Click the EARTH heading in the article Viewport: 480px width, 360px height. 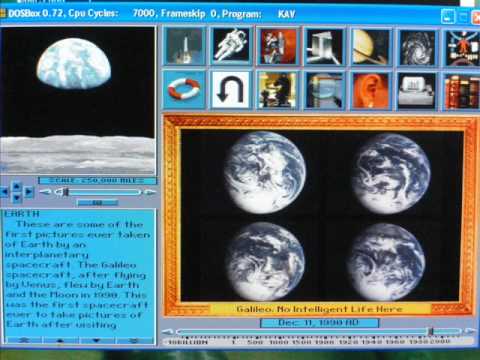[22, 214]
